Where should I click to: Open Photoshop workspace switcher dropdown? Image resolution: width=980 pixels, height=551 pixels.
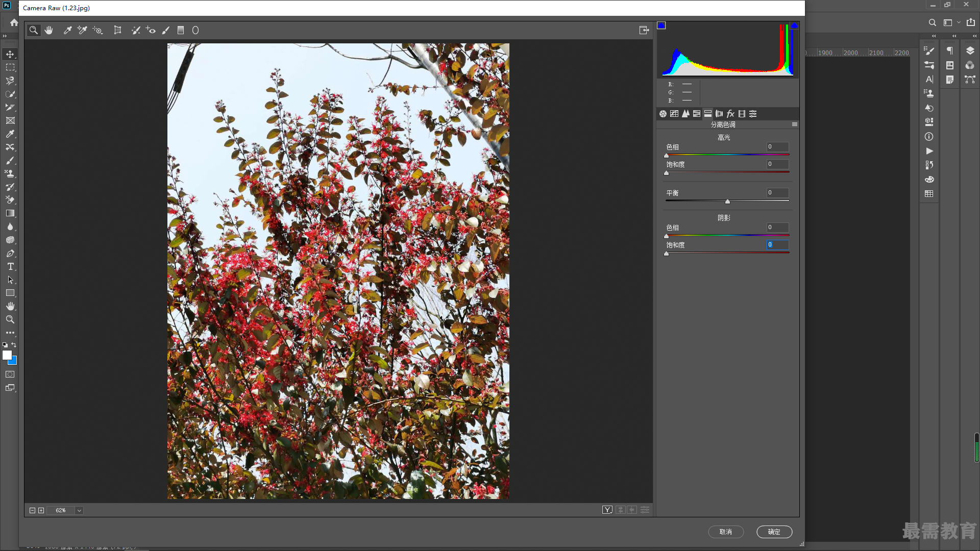coord(952,22)
